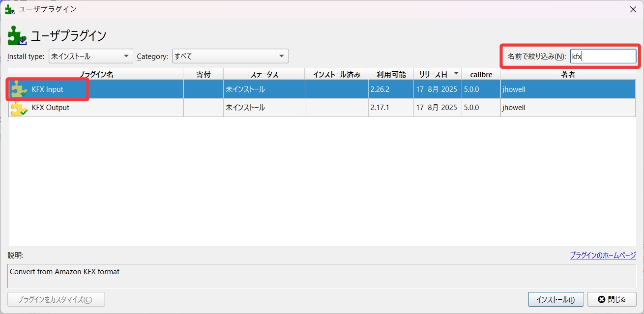Click release date in KFX Input row
This screenshot has height=314, width=644.
pyautogui.click(x=437, y=89)
